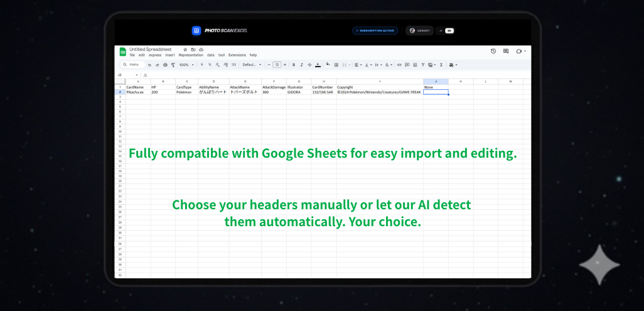This screenshot has width=644, height=311.
Task: Select the GIDORA illustrator cell
Action: pos(299,92)
